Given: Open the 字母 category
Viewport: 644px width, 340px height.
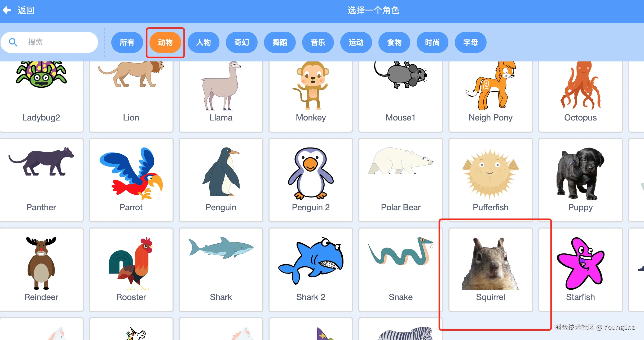Looking at the screenshot, I should (x=470, y=42).
